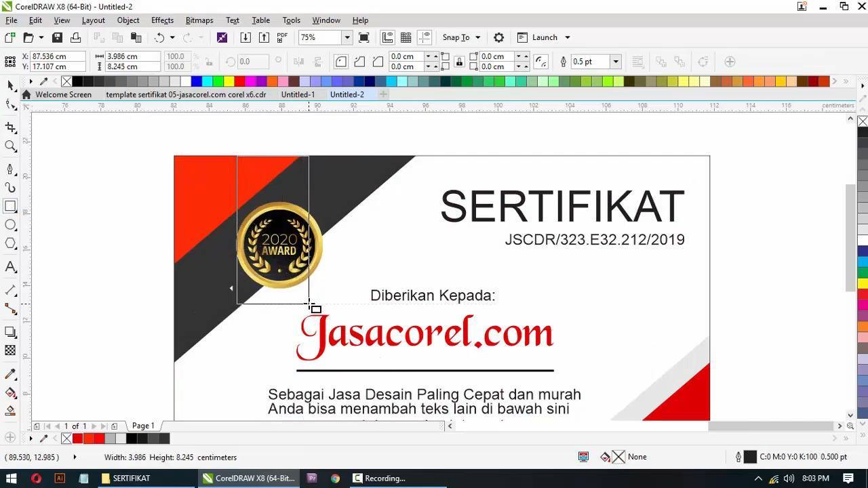
Task: Enable the Round Corner option
Action: 341,62
